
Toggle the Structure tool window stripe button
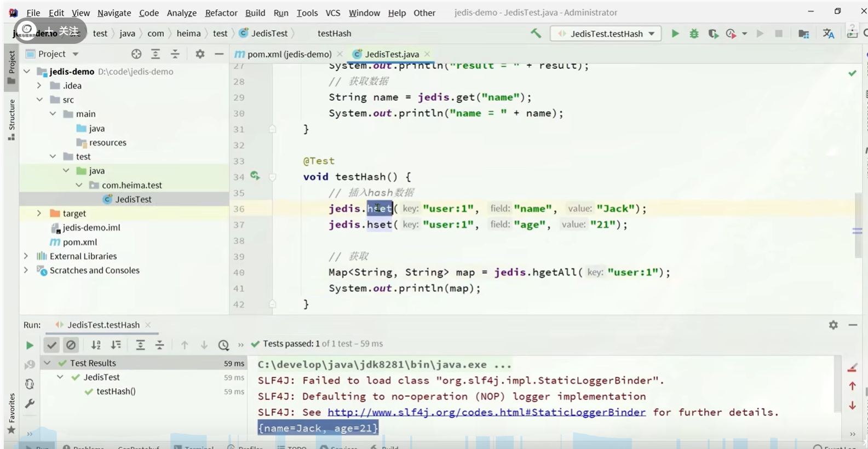click(12, 119)
